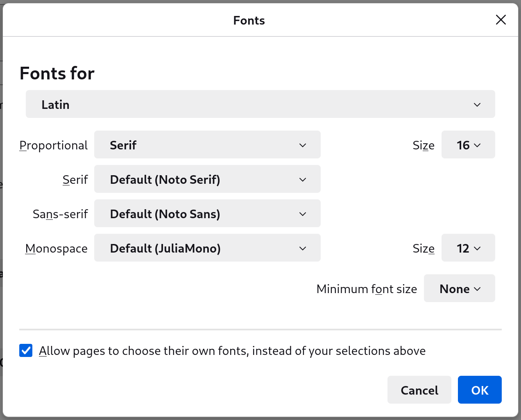Open the Minimum font size dropdown
The width and height of the screenshot is (521, 420).
pyautogui.click(x=459, y=288)
